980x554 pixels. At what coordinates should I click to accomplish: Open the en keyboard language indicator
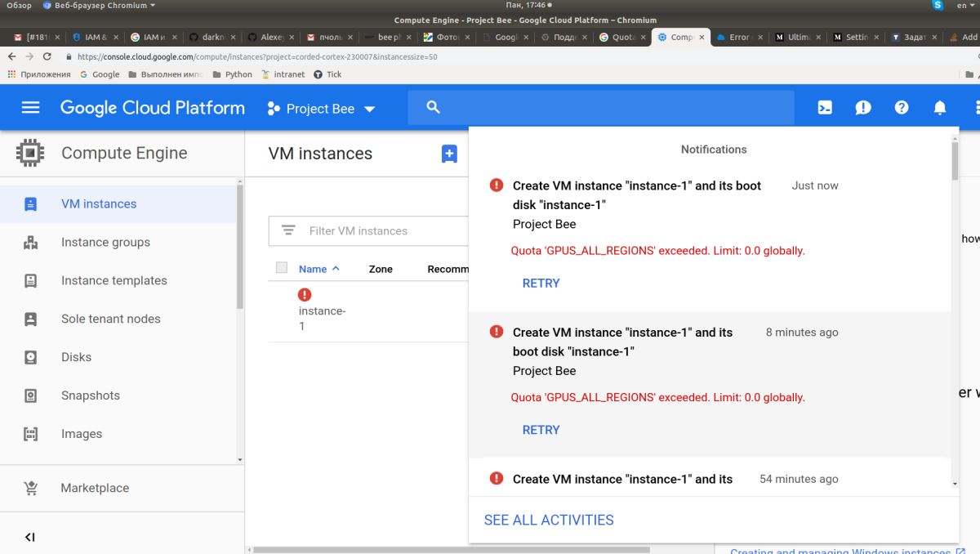pyautogui.click(x=964, y=6)
